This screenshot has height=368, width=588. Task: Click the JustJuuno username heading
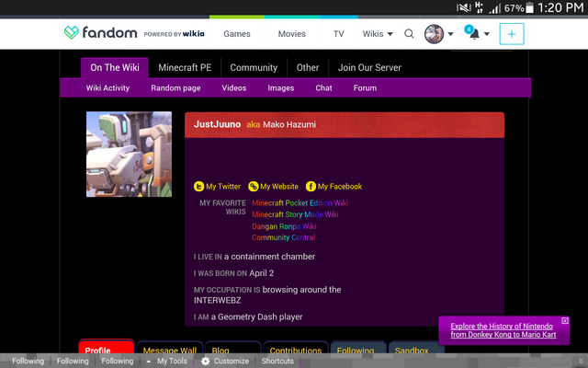click(217, 124)
